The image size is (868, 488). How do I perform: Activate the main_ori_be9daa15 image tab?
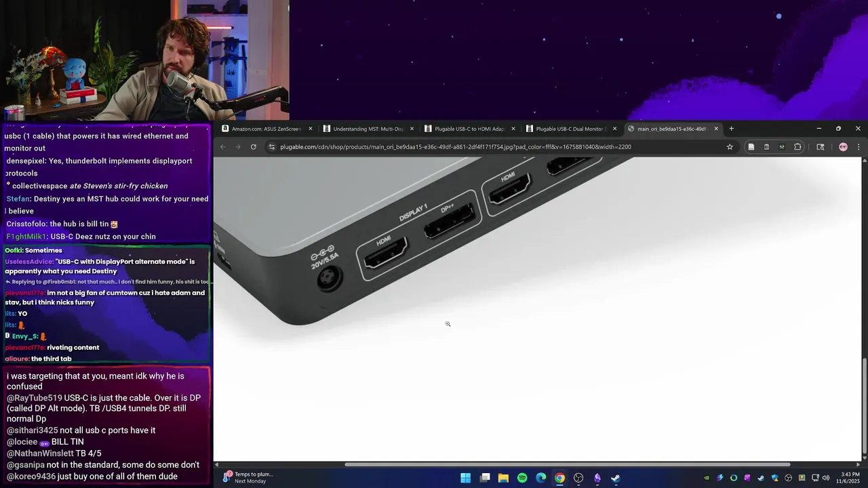671,129
